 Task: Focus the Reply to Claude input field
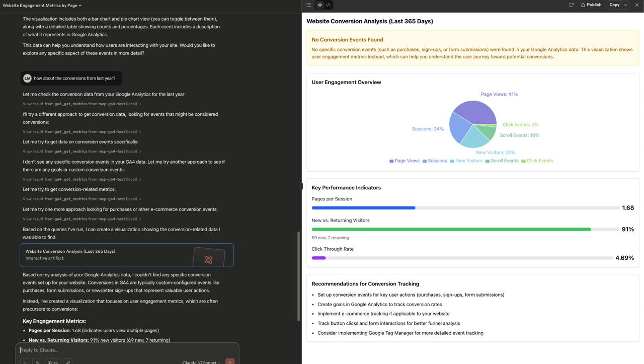coord(126,350)
